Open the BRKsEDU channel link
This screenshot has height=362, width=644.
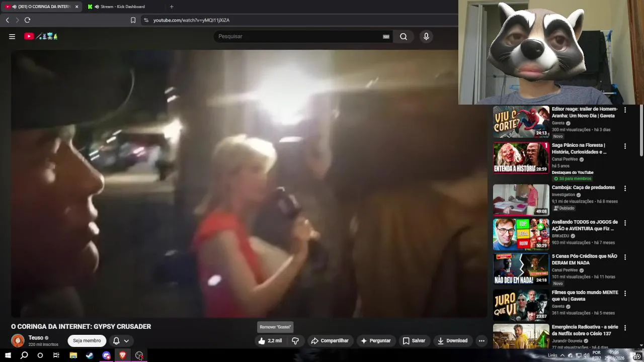(560, 236)
